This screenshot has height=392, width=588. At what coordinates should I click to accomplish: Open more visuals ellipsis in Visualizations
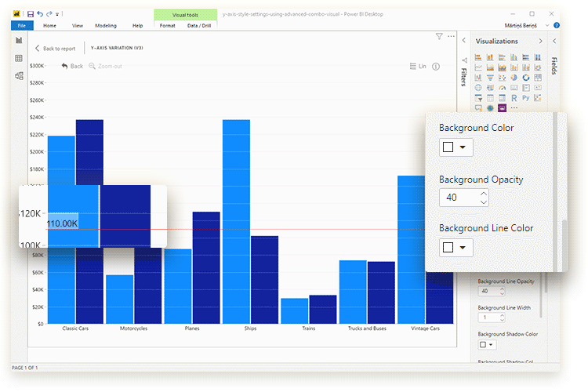(514, 107)
